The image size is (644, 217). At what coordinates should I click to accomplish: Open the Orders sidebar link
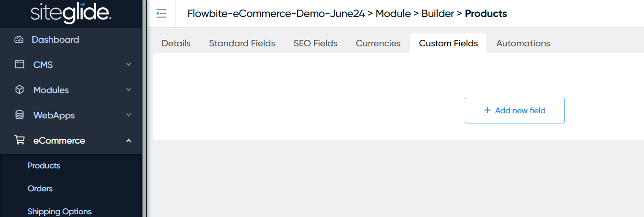click(x=40, y=189)
